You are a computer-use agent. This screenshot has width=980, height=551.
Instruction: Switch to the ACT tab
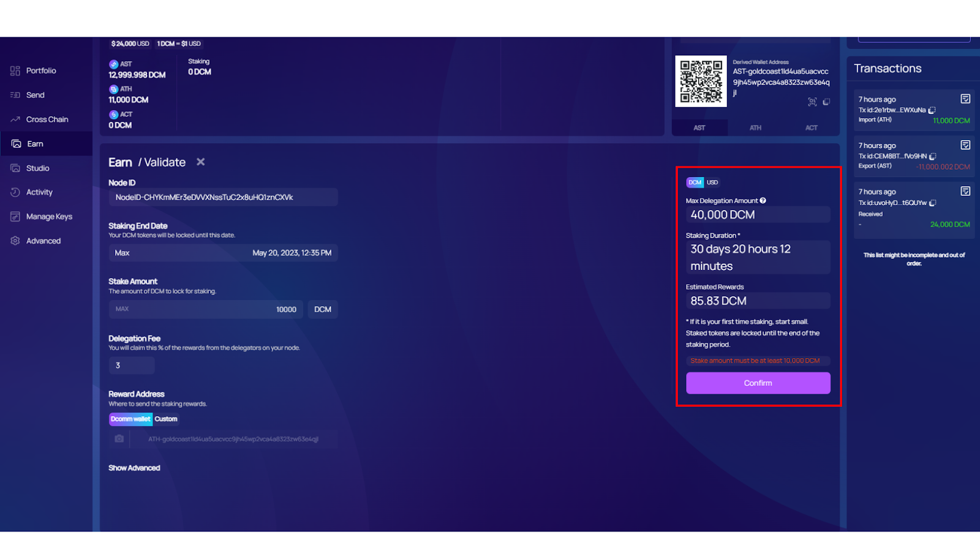[x=810, y=127]
